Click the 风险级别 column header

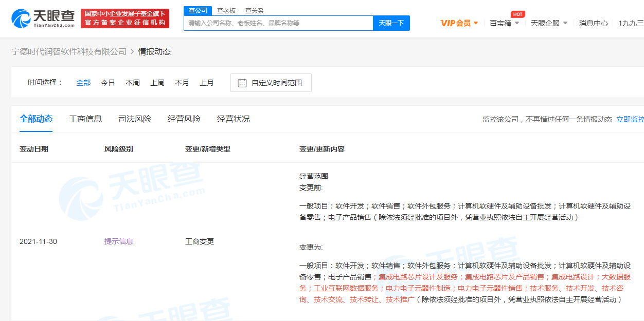click(x=119, y=149)
